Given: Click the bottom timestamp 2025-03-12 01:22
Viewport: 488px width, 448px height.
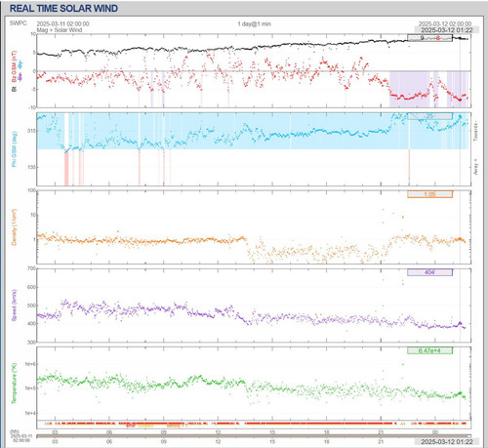Looking at the screenshot, I should click(447, 441).
